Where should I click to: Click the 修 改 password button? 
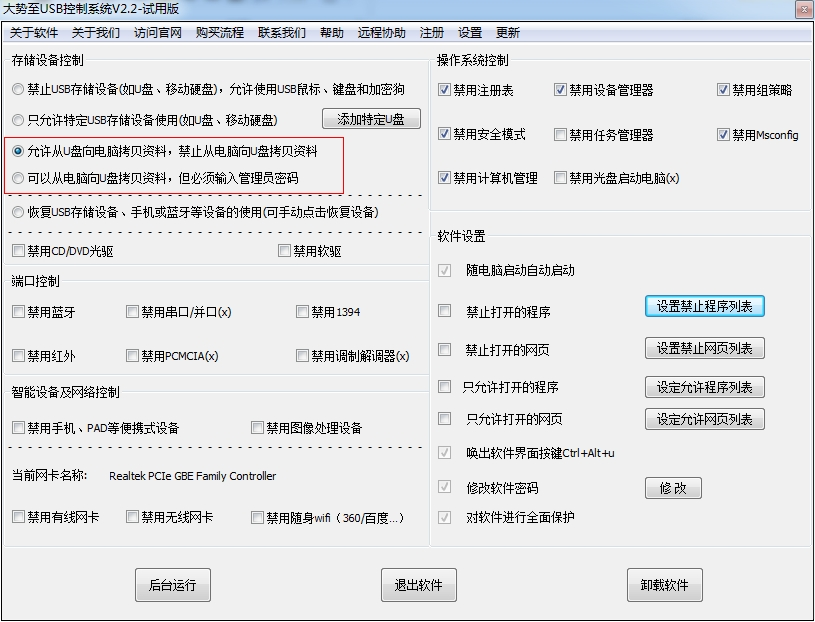[x=673, y=488]
